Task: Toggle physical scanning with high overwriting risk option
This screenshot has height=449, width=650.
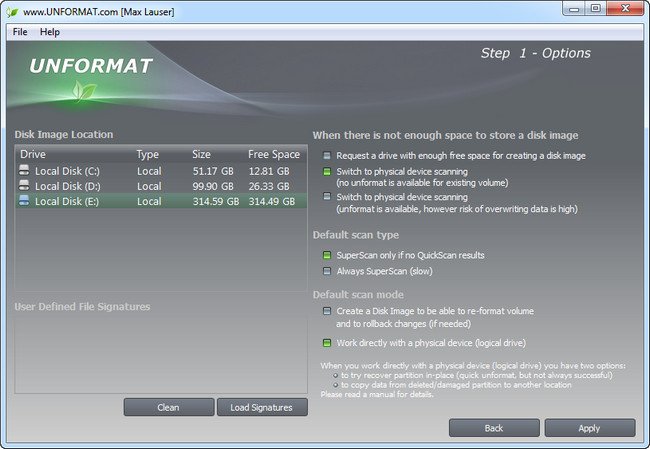Action: click(x=327, y=196)
